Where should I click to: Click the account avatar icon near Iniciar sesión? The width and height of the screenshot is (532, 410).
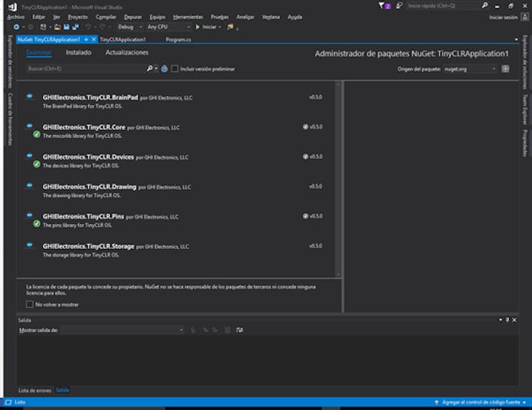[525, 17]
